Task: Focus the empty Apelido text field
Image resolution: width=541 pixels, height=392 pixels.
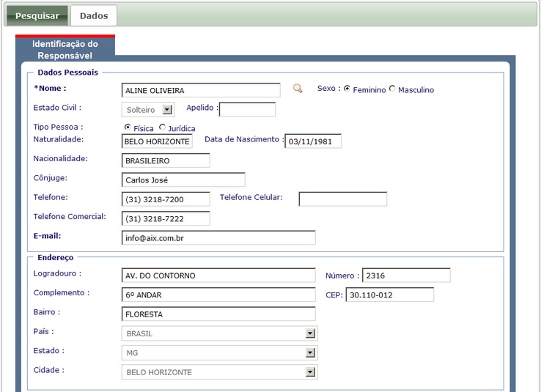Action: (x=247, y=110)
